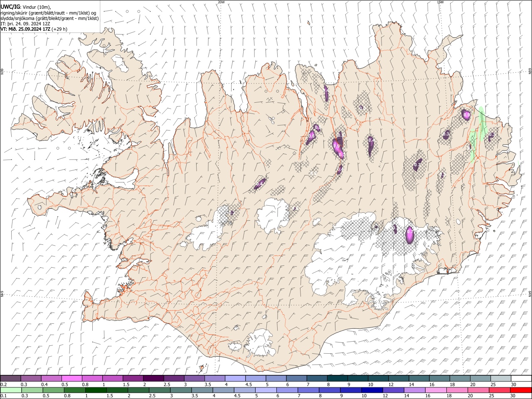The width and height of the screenshot is (532, 399).
Task: Pick upper legend white swatch after 30
Action: pos(521,378)
